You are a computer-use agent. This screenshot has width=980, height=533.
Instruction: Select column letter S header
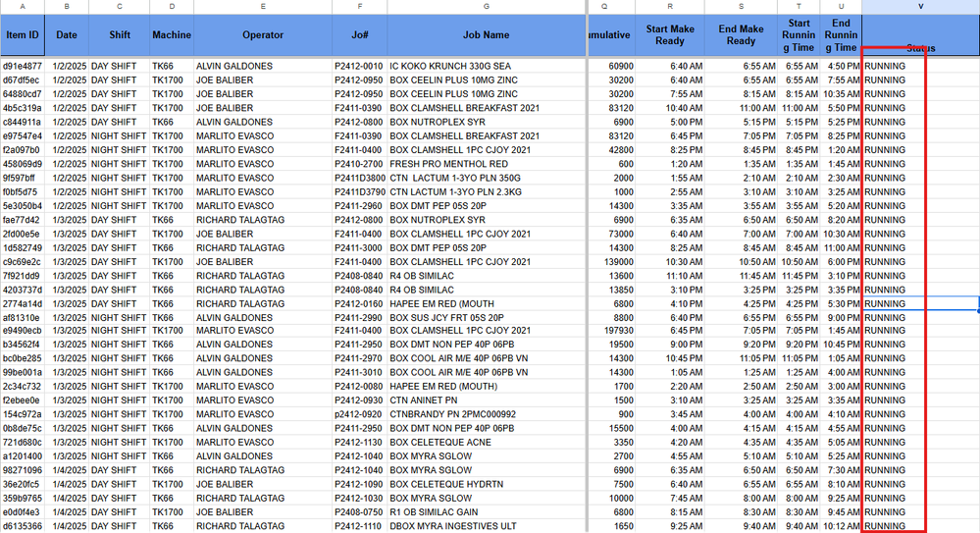(742, 6)
